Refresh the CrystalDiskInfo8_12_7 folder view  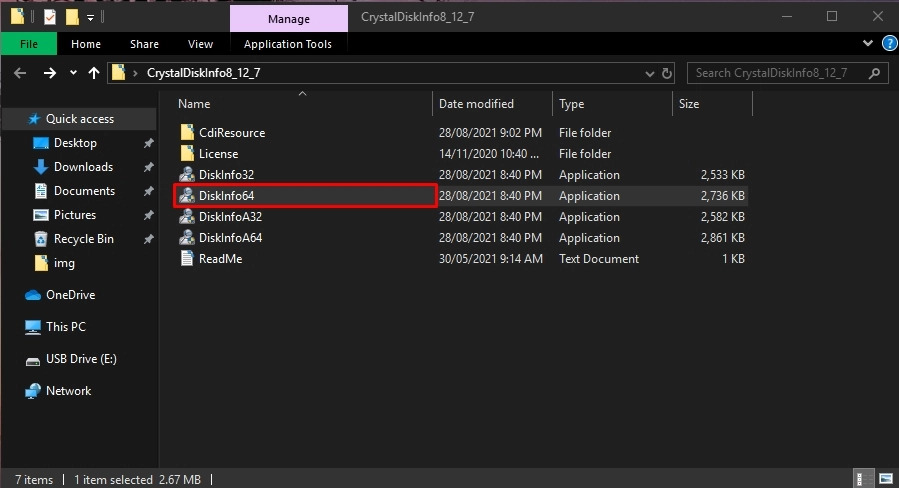coord(666,73)
